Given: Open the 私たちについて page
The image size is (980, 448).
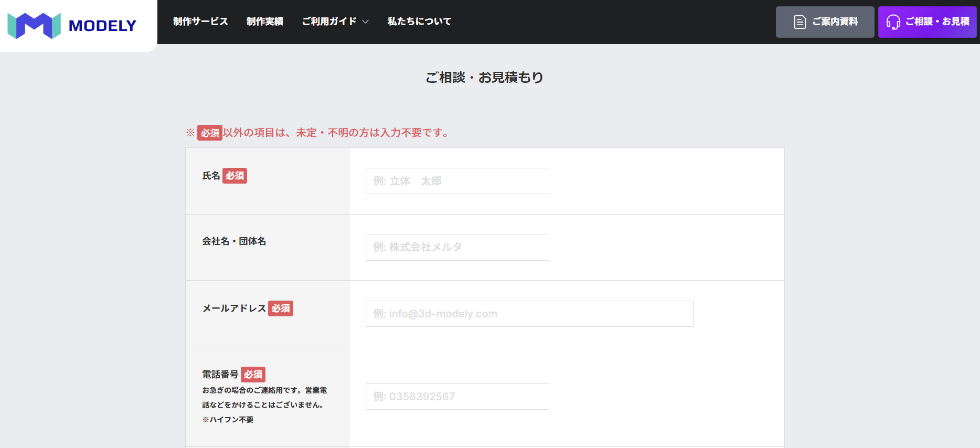Looking at the screenshot, I should pos(419,22).
